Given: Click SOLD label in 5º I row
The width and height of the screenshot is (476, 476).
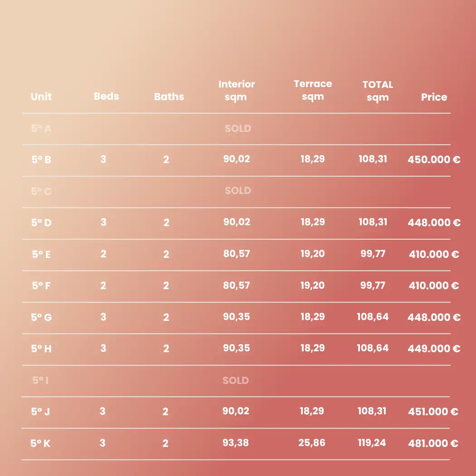Looking at the screenshot, I should click(x=235, y=380).
